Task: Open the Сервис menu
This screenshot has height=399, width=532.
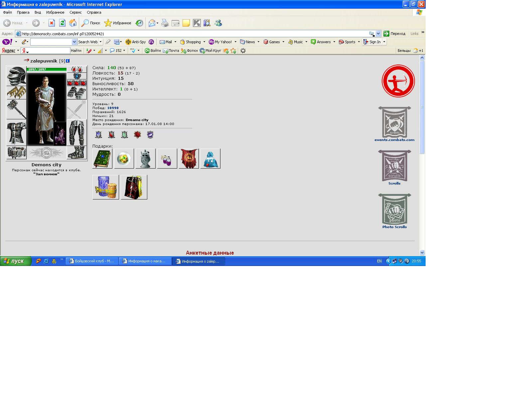Action: pyautogui.click(x=75, y=12)
